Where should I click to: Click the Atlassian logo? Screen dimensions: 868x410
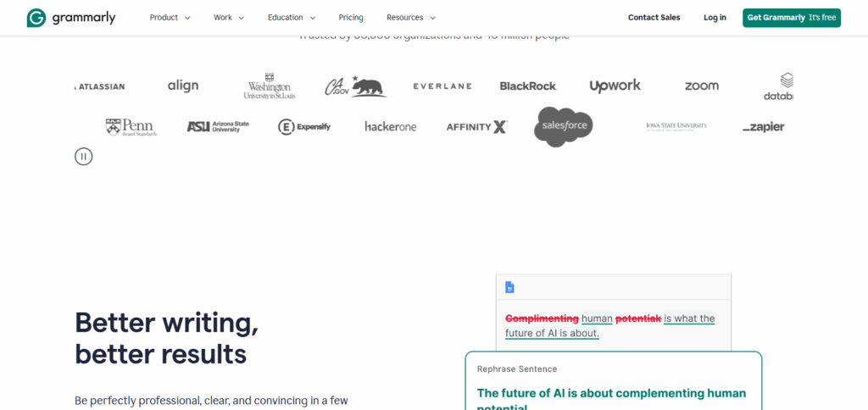click(x=100, y=86)
